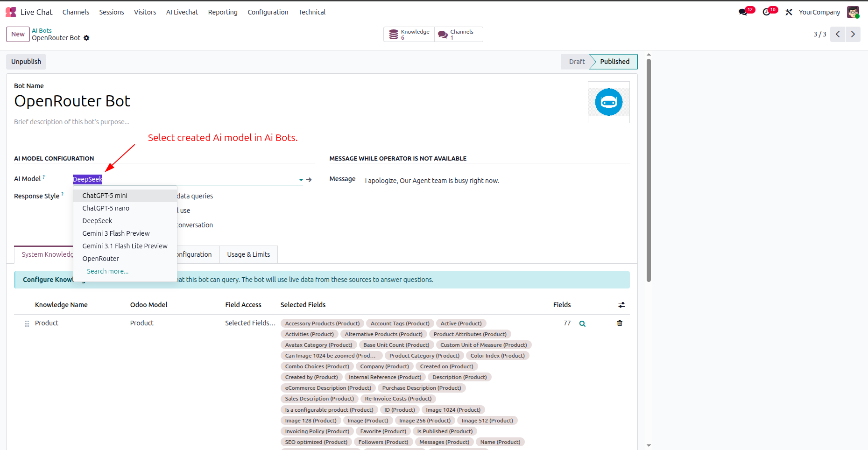Edit the OpenRouter Bot name field

point(72,101)
